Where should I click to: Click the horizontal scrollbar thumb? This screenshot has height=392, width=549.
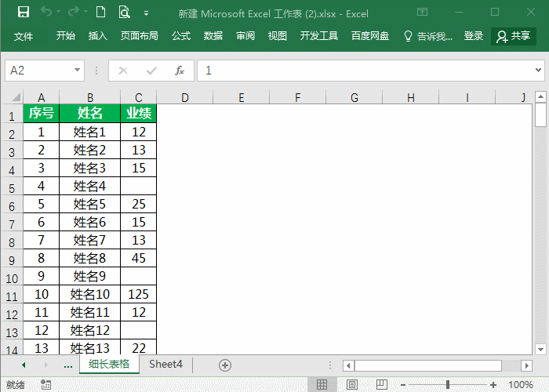pyautogui.click(x=428, y=366)
